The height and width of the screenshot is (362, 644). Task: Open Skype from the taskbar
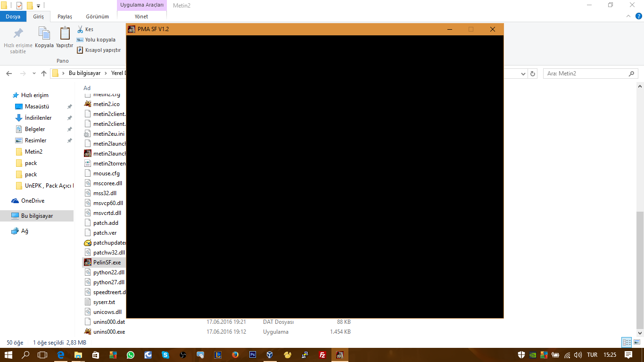click(166, 355)
